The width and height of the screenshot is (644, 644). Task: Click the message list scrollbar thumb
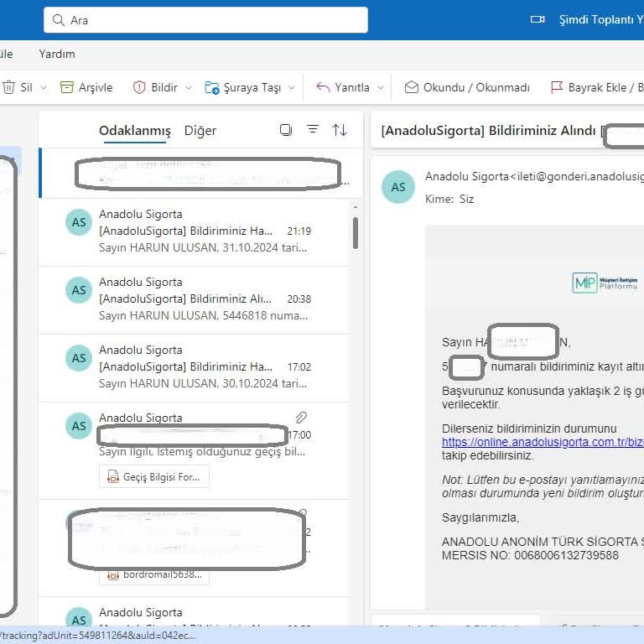pyautogui.click(x=356, y=233)
